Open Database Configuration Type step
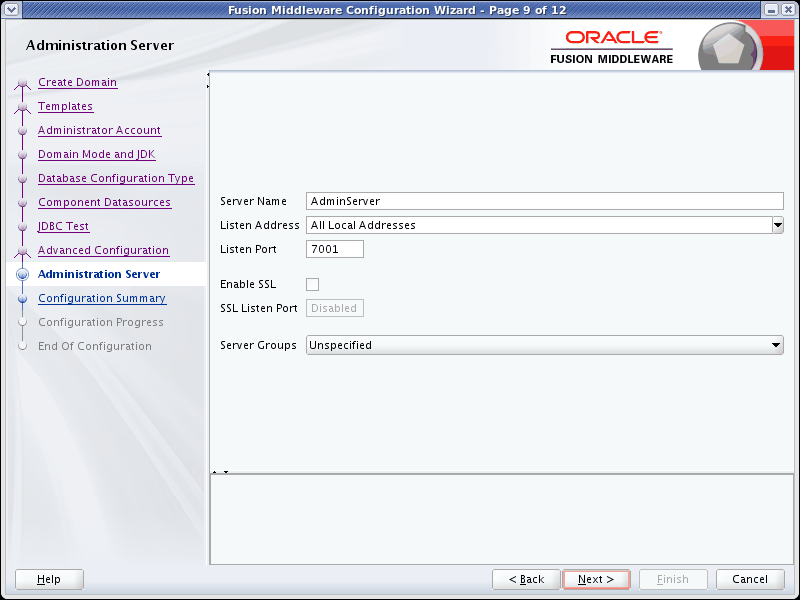 116,178
